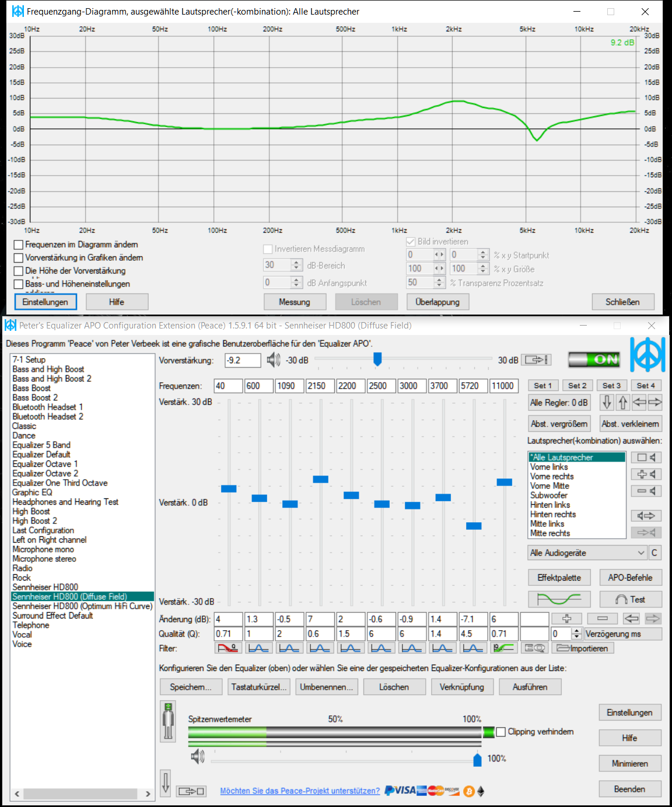Image resolution: width=672 pixels, height=807 pixels.
Task: Open 'Möchten Sie das Peace-Projekt unterstützen?' link
Action: [300, 791]
